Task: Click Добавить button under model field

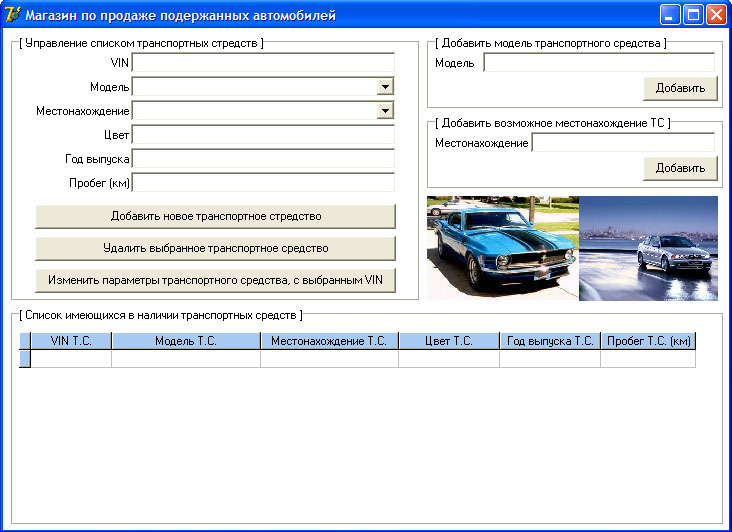Action: click(680, 88)
